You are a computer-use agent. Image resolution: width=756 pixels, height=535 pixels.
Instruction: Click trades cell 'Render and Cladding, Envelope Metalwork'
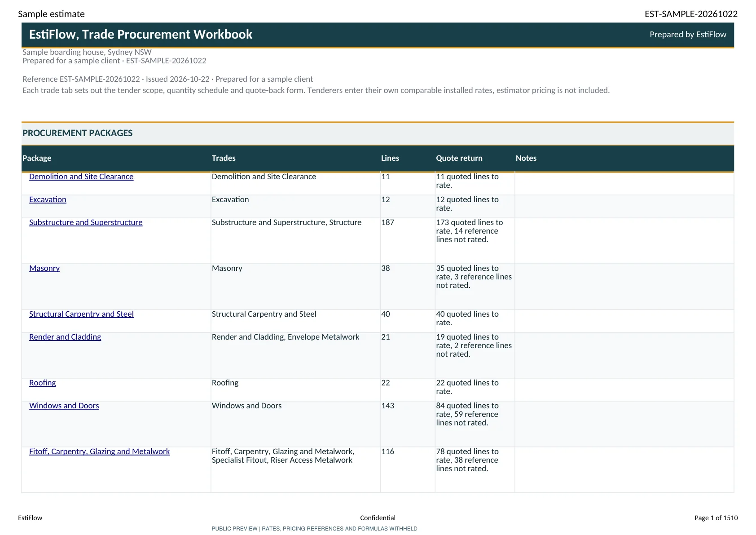coord(295,355)
